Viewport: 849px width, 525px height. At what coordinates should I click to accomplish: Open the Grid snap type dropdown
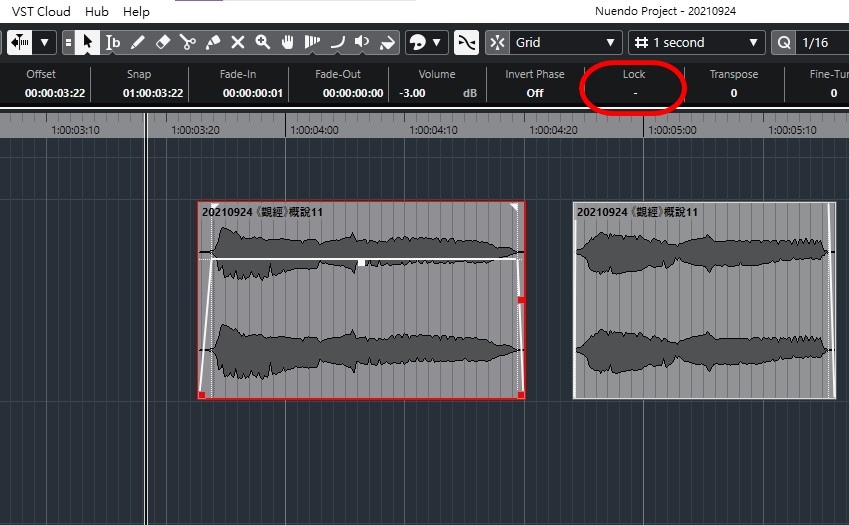click(566, 42)
